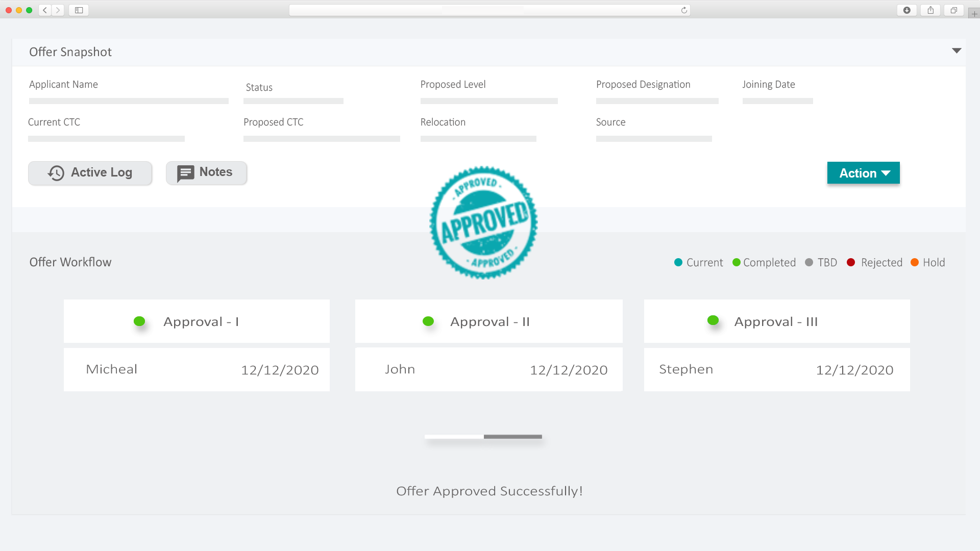
Task: Select the Approval - III step header
Action: click(x=776, y=321)
